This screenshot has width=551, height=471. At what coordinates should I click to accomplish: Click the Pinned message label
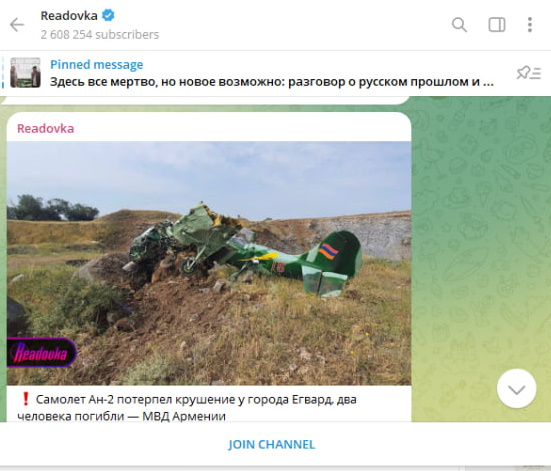pyautogui.click(x=97, y=65)
